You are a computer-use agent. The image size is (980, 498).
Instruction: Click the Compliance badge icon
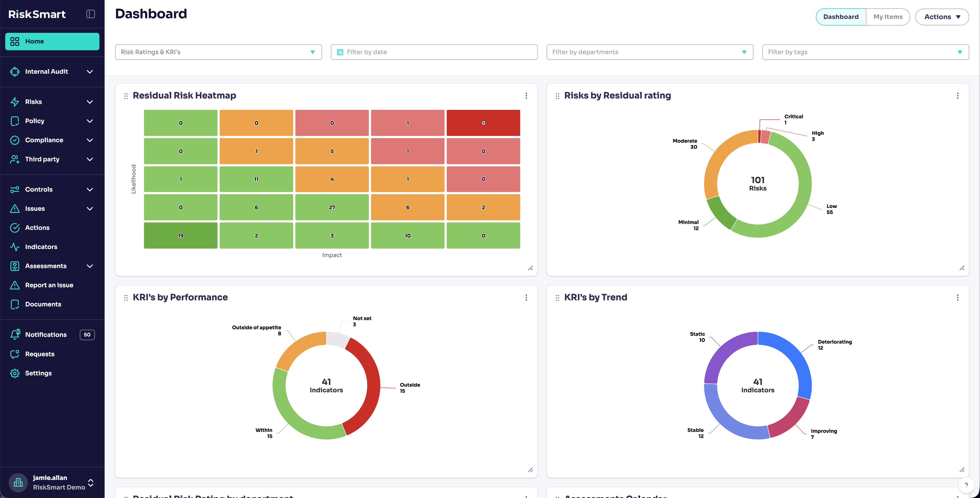tap(15, 140)
